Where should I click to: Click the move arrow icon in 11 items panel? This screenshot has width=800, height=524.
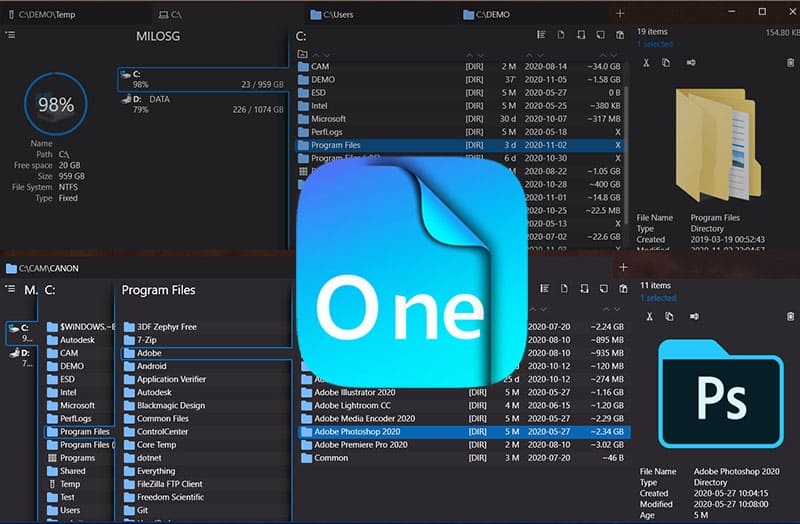[x=694, y=316]
